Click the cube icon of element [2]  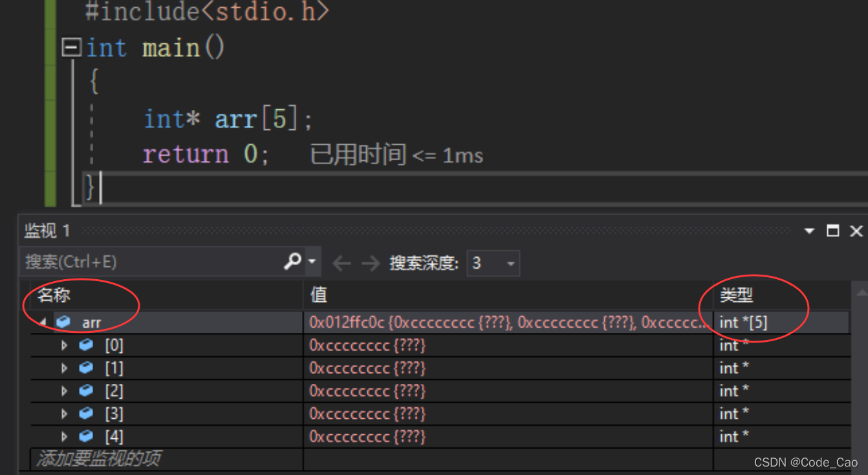[x=86, y=390]
